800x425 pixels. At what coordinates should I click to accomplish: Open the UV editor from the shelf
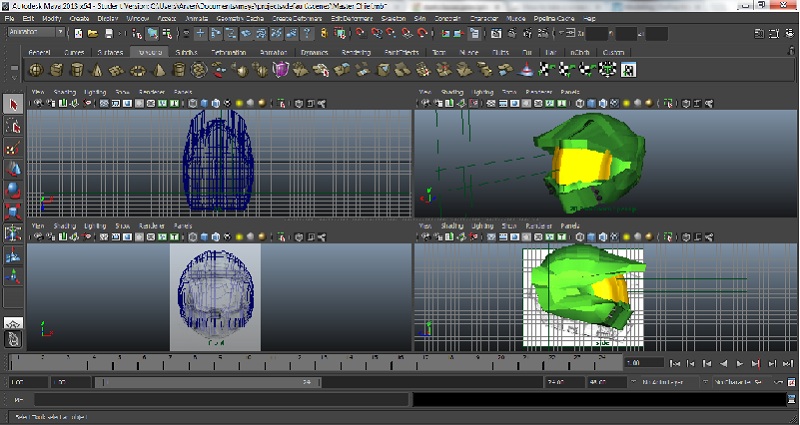[x=628, y=70]
